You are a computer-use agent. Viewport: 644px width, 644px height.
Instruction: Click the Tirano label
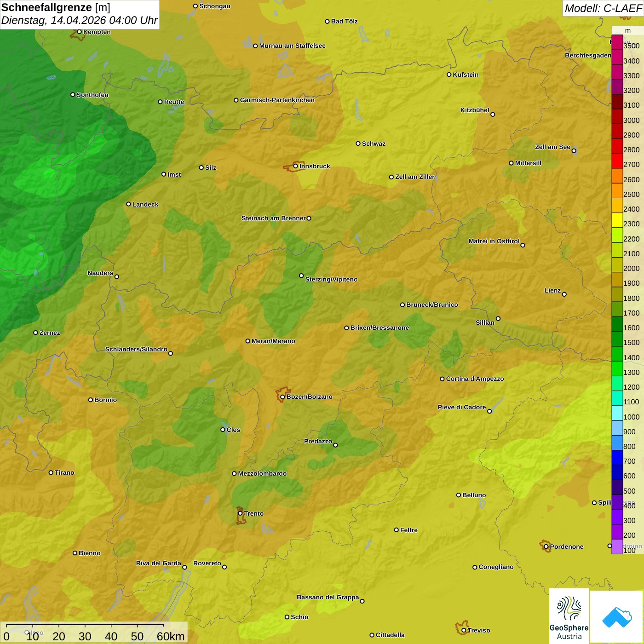(x=64, y=472)
